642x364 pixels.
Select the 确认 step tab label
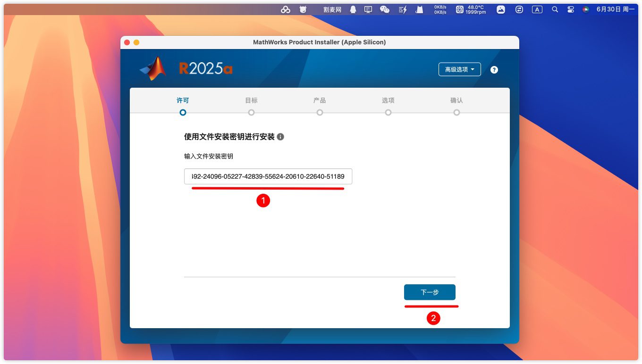pyautogui.click(x=456, y=100)
